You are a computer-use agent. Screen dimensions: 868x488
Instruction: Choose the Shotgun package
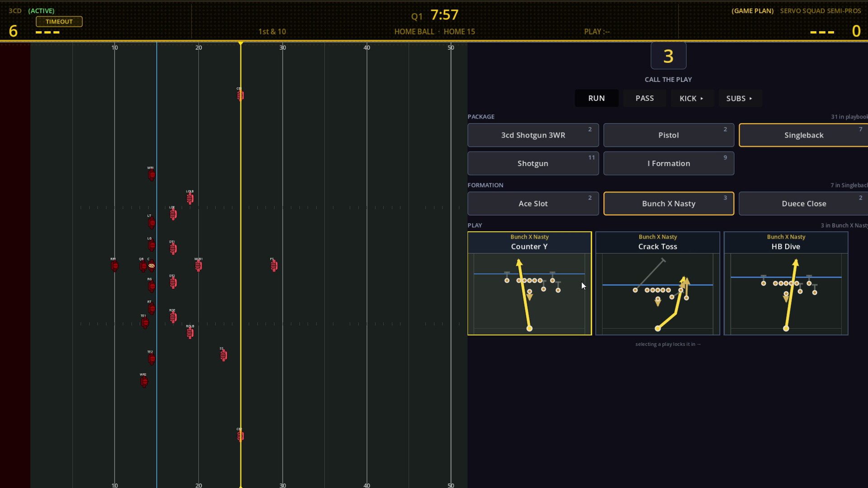(x=533, y=163)
